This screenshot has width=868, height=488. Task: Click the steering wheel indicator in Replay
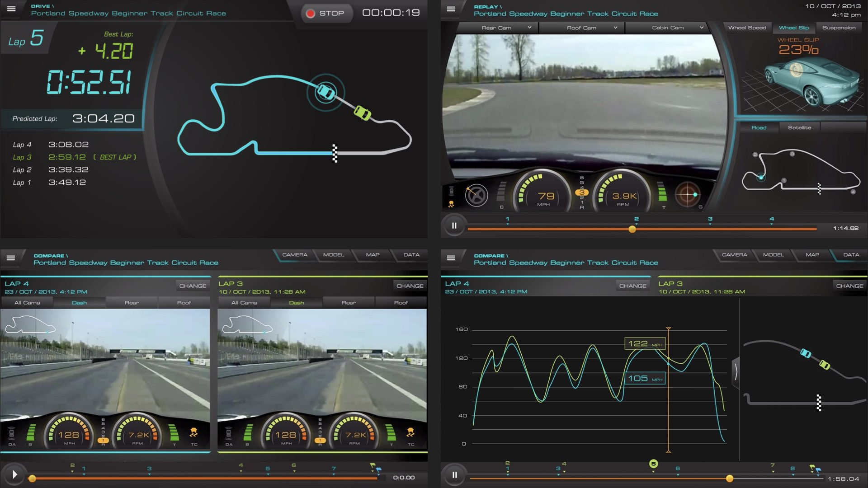click(476, 196)
